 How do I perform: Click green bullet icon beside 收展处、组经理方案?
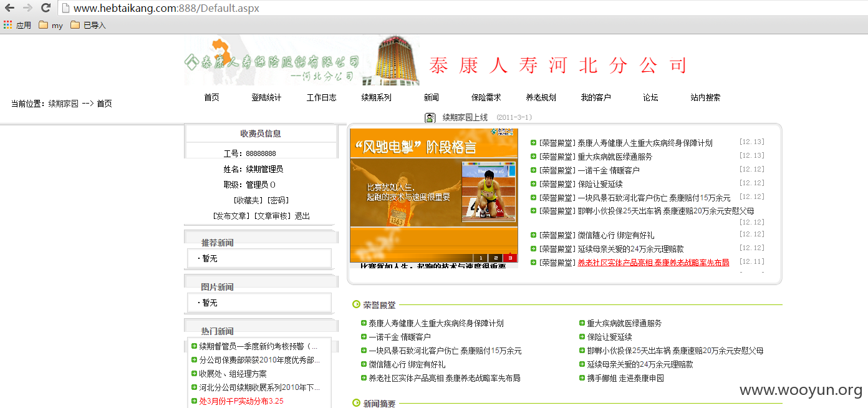194,374
